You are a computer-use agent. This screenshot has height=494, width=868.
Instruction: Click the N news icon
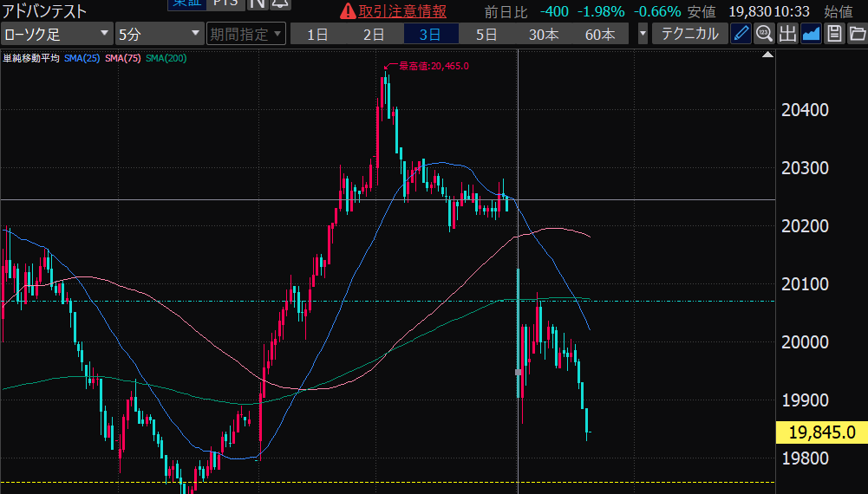(x=258, y=3)
